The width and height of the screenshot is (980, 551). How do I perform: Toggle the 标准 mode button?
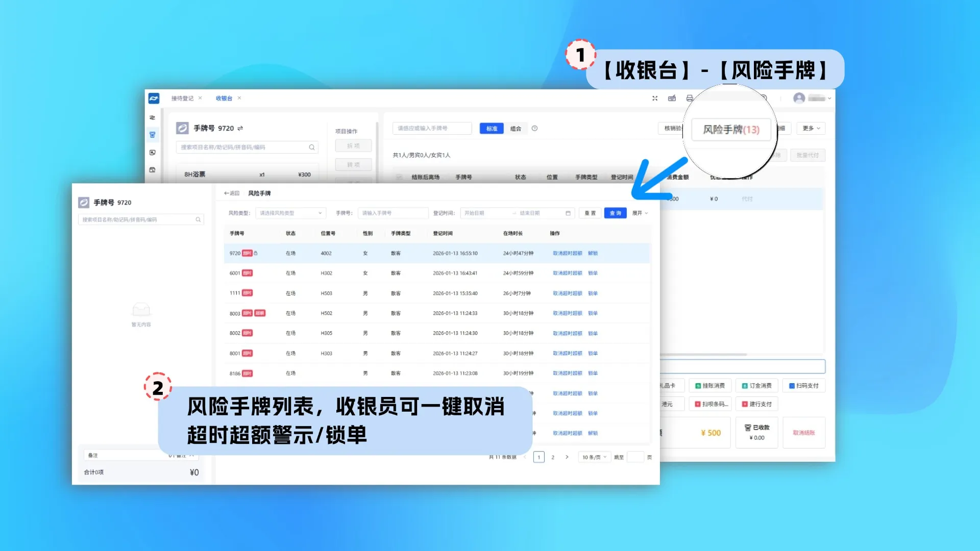pyautogui.click(x=492, y=129)
